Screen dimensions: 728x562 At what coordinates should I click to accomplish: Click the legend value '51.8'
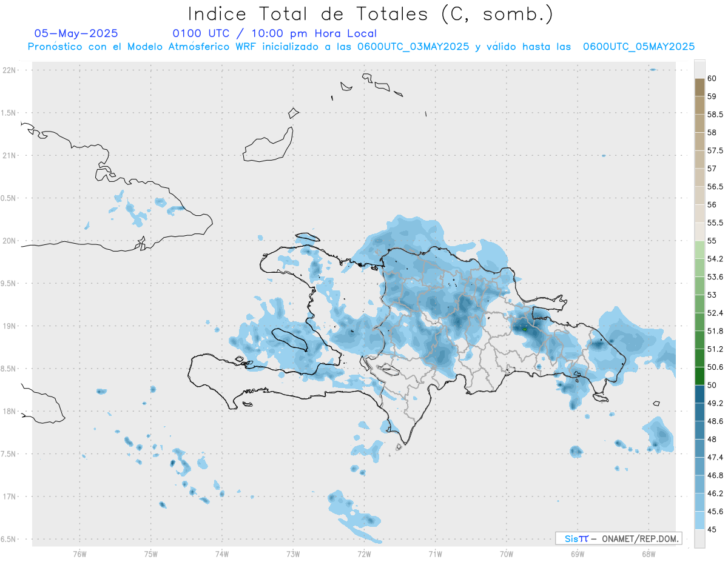pos(715,331)
